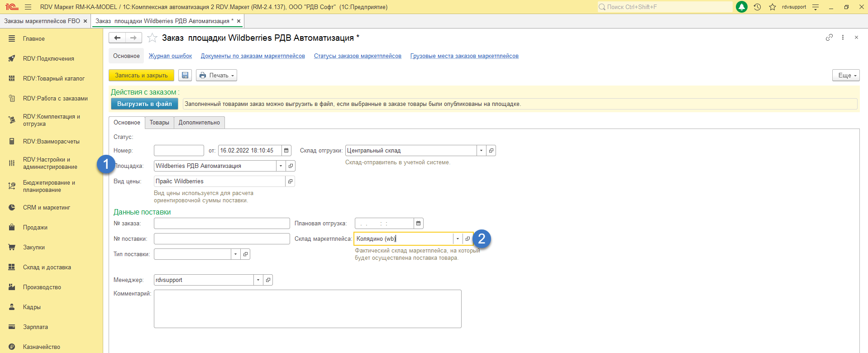Switch to the Товары tab
This screenshot has height=353, width=868.
pos(159,123)
